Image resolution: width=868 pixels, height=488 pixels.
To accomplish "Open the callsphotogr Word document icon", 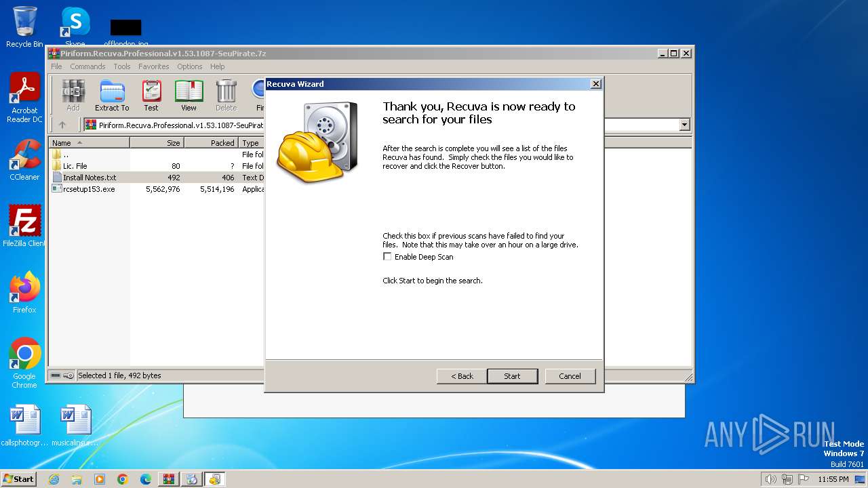I will 24,425.
